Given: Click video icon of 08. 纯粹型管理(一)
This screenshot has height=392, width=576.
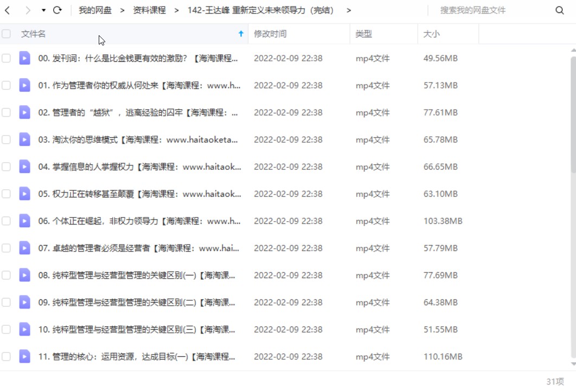Looking at the screenshot, I should click(24, 275).
